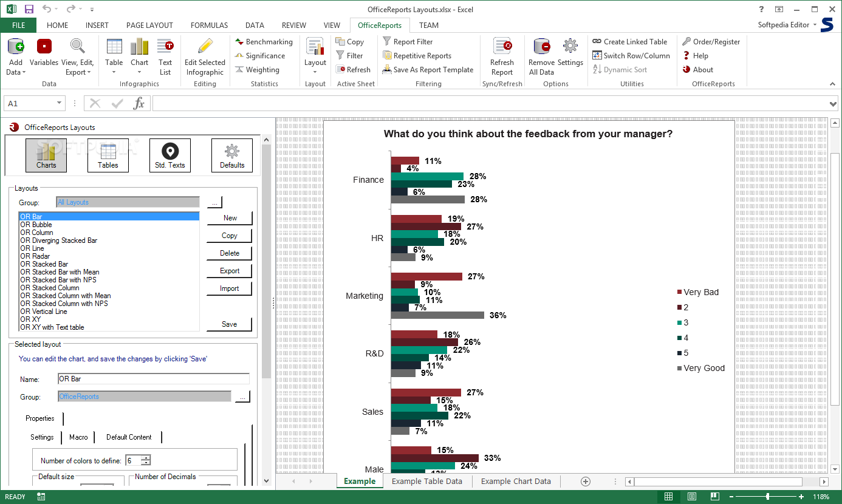The width and height of the screenshot is (842, 504).
Task: Click Filter in Active Sheet group
Action: [349, 56]
